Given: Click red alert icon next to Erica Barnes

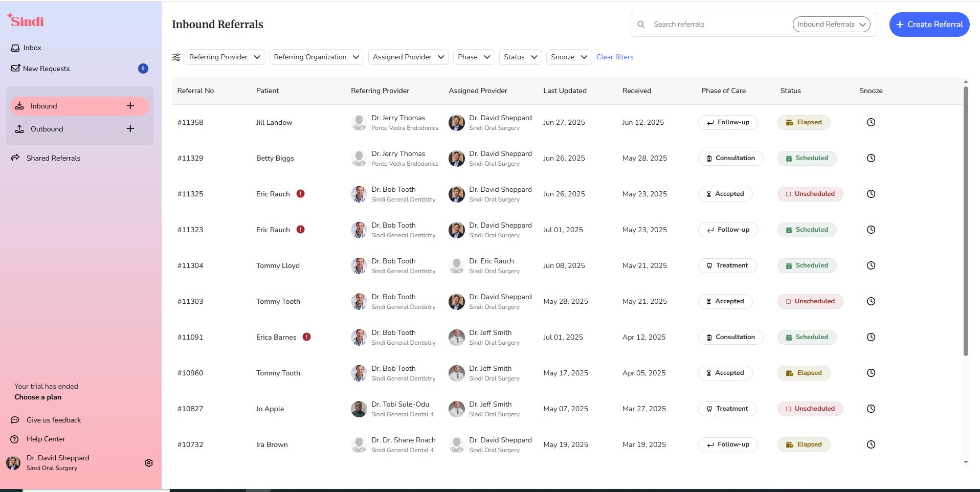Looking at the screenshot, I should [306, 337].
